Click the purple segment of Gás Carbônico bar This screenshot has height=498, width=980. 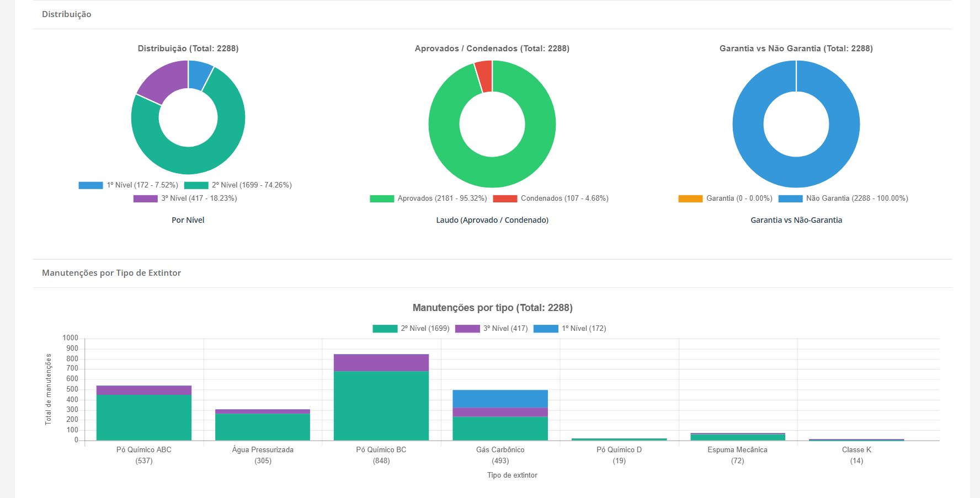click(x=500, y=413)
